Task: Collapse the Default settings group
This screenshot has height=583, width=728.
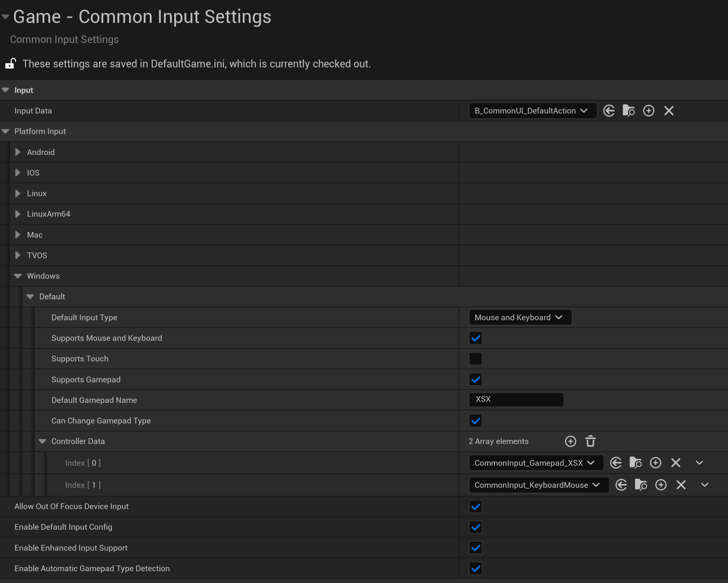Action: (30, 297)
